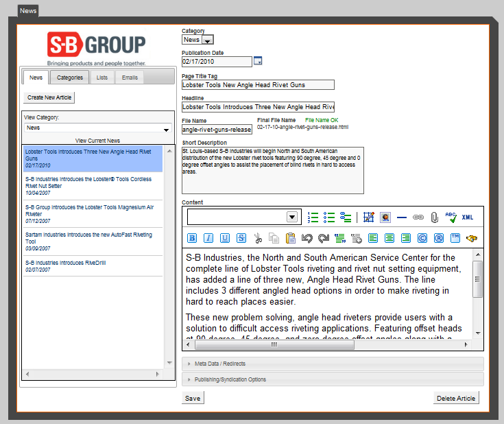Toggle bold formatting in content editor
The width and height of the screenshot is (504, 424).
(x=192, y=238)
